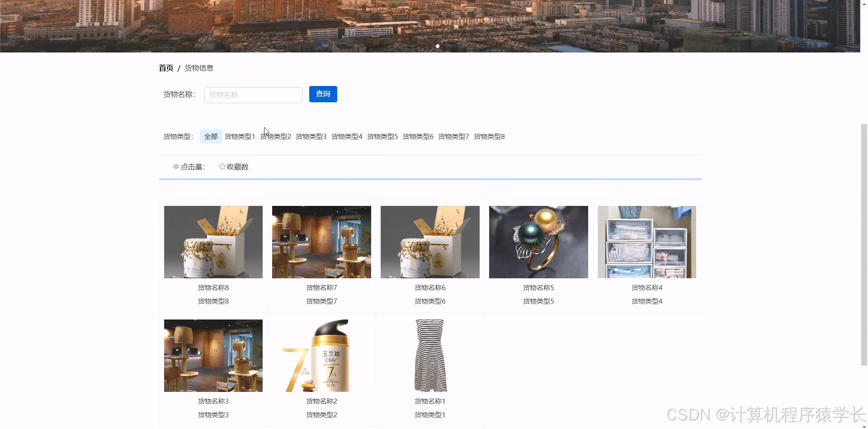Open the Olay cream image of 货物名称2

tap(321, 356)
